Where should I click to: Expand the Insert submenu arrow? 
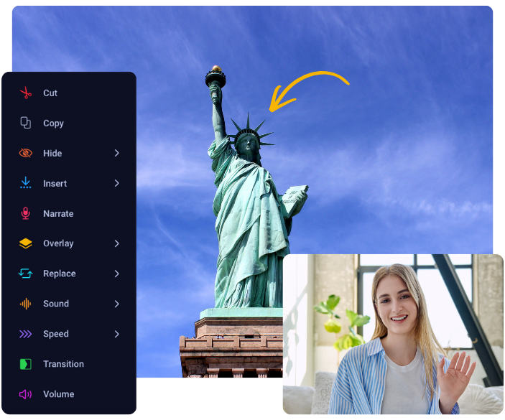[116, 183]
